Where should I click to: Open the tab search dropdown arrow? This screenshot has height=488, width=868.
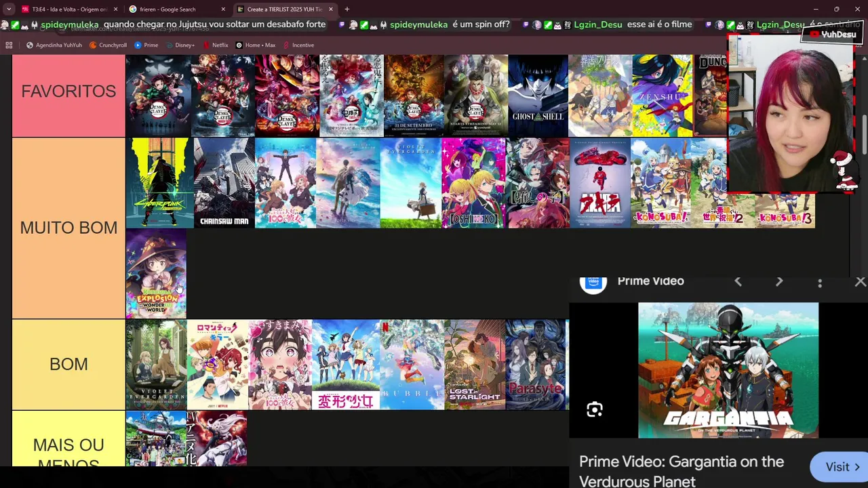[x=9, y=9]
